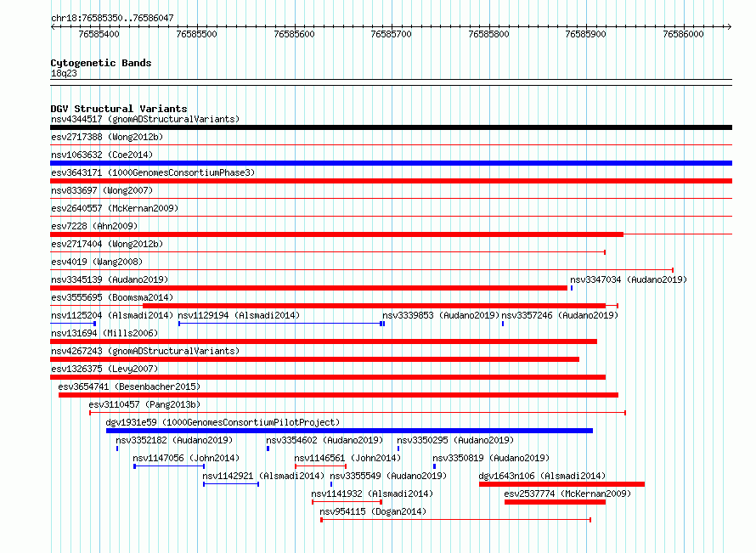Click the nsv1063632 (Coe2014) label
This screenshot has height=553, width=756.
102,155
